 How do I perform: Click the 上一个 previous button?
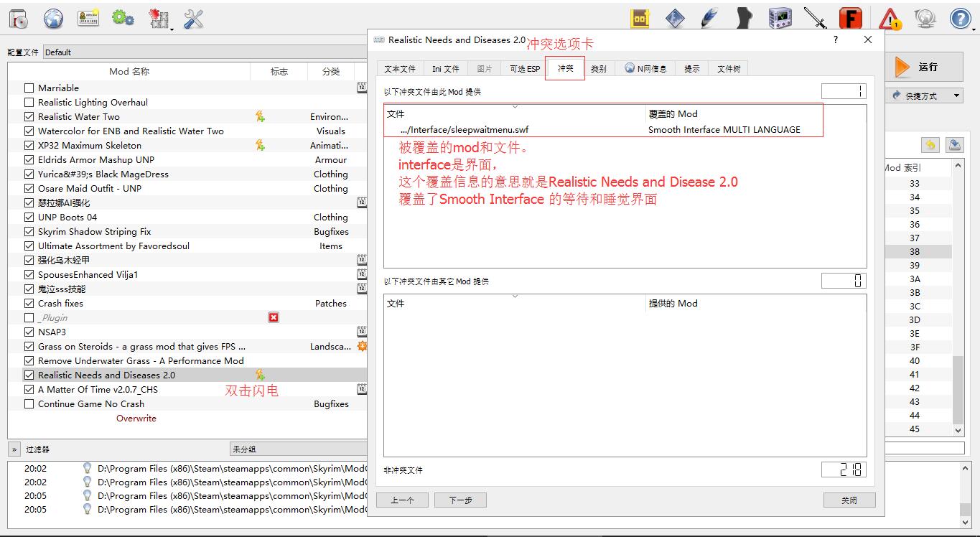pyautogui.click(x=402, y=500)
